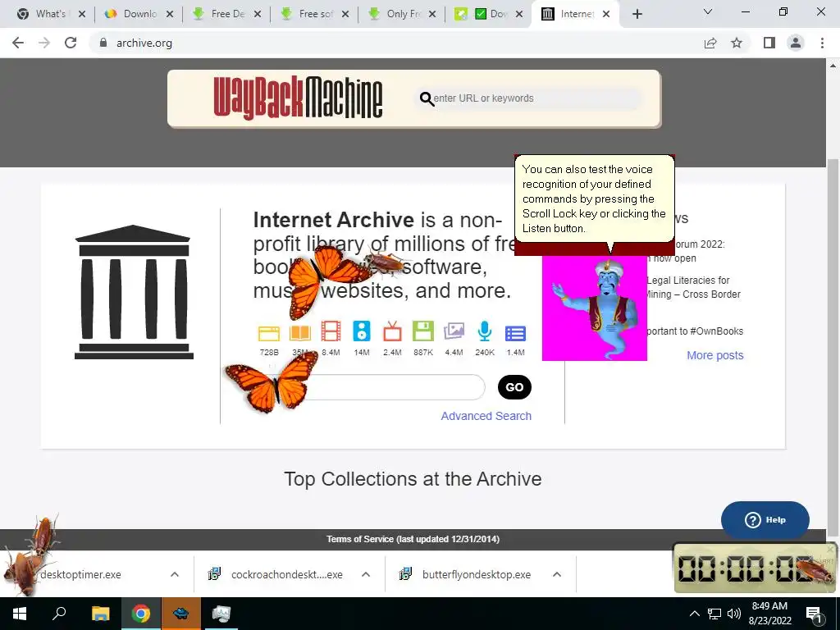Viewport: 840px width, 630px height.
Task: Open taskbar search magnifier
Action: [59, 614]
